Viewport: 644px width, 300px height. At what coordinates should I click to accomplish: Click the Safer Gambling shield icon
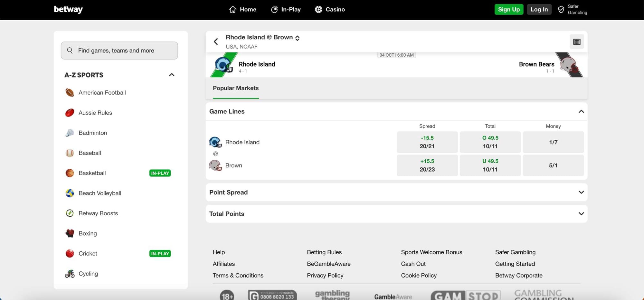point(561,10)
